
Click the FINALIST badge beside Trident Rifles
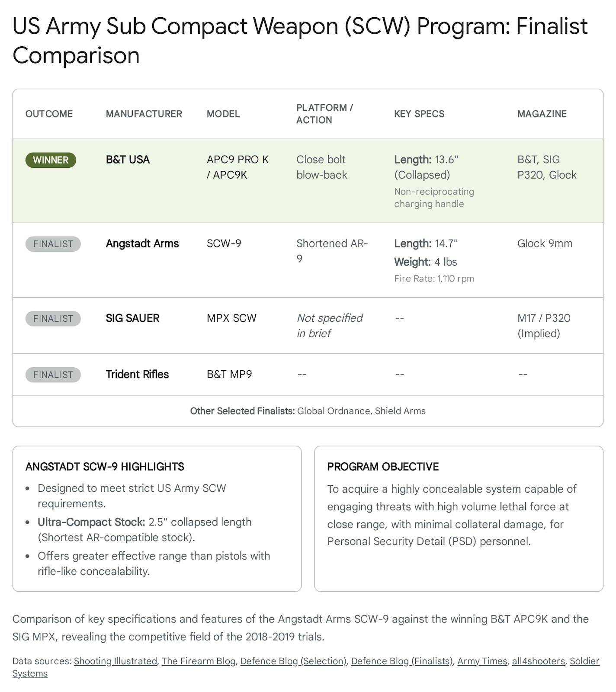[x=53, y=375]
